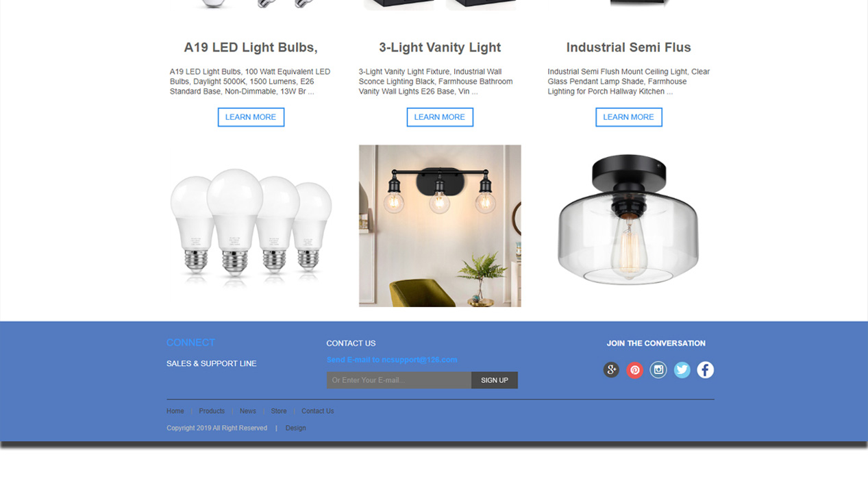Click Learn More under A19 LED Light Bulbs
This screenshot has height=479, width=868.
pyautogui.click(x=251, y=117)
